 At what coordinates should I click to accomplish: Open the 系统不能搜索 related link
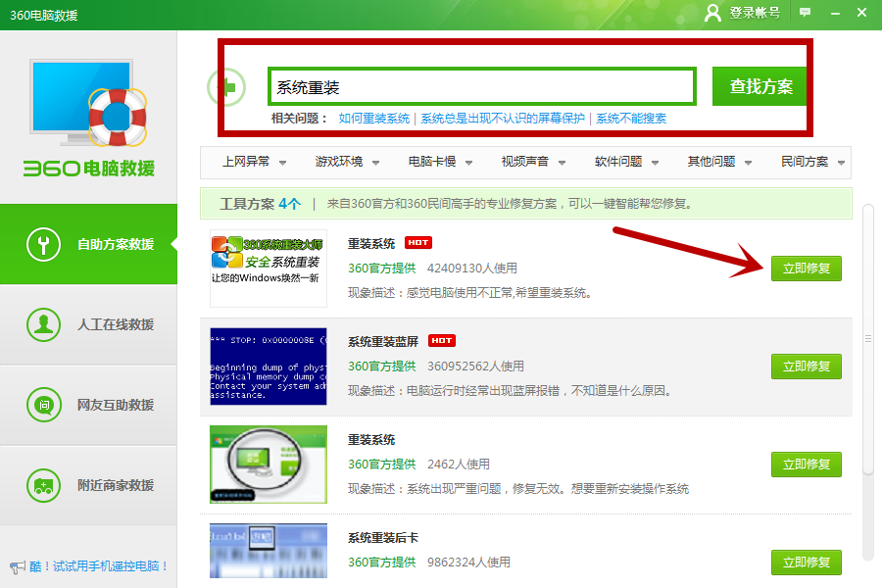point(631,119)
